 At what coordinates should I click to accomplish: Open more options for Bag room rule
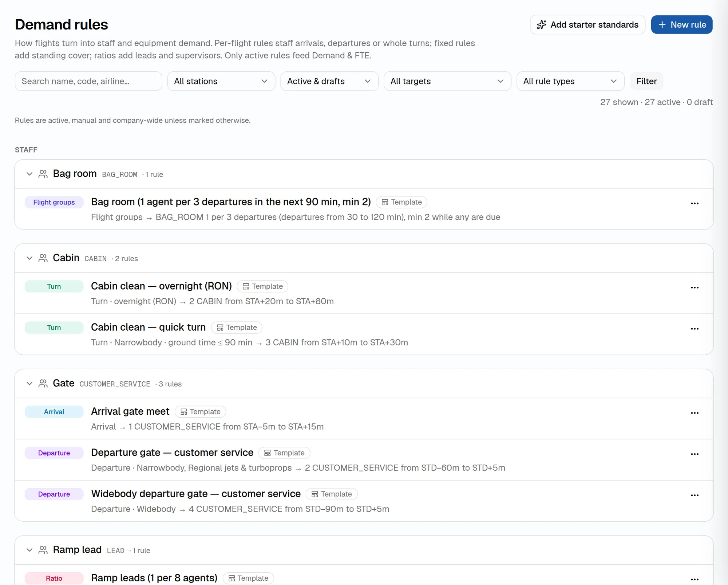coord(695,203)
